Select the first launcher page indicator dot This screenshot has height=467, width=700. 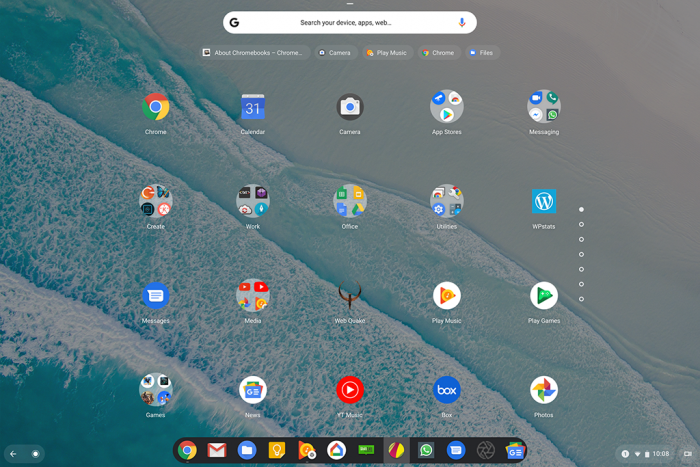pos(581,209)
